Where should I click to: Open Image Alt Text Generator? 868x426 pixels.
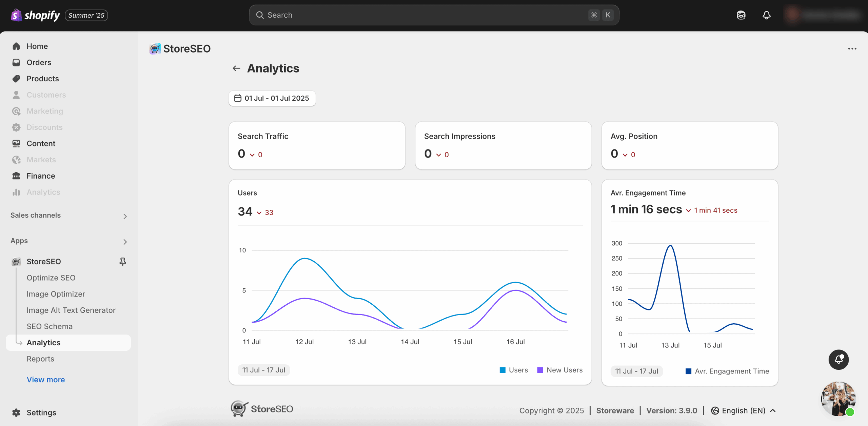click(71, 310)
